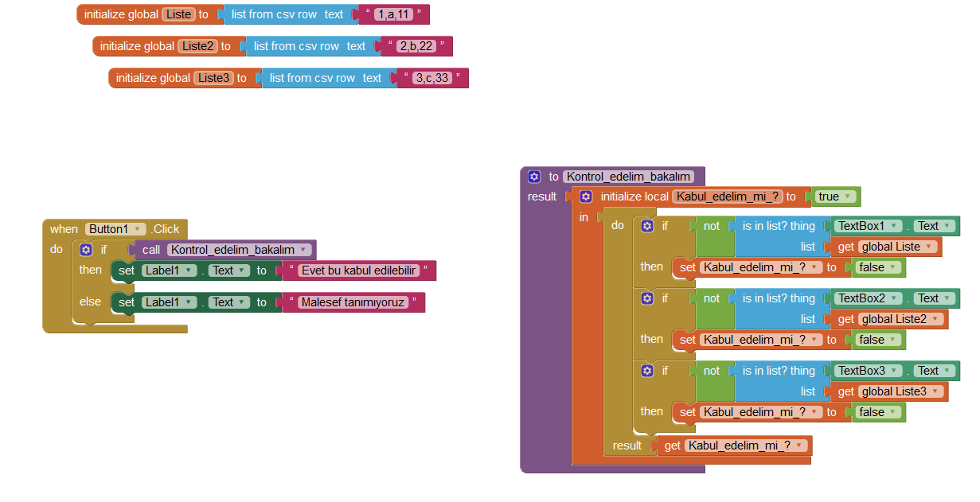Click 'else' label in Button1 if block
Image resolution: width=980 pixels, height=502 pixels.
point(90,302)
